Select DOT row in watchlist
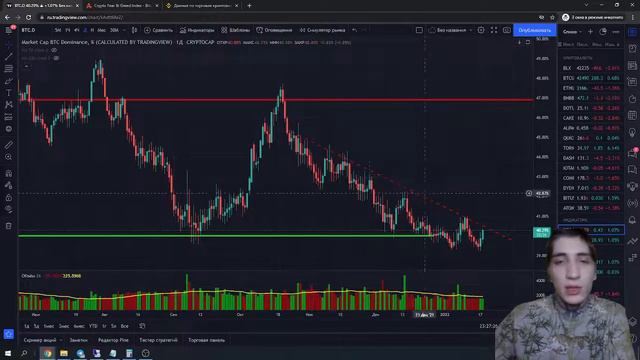Viewport: 640px width, 360px height. click(591, 108)
